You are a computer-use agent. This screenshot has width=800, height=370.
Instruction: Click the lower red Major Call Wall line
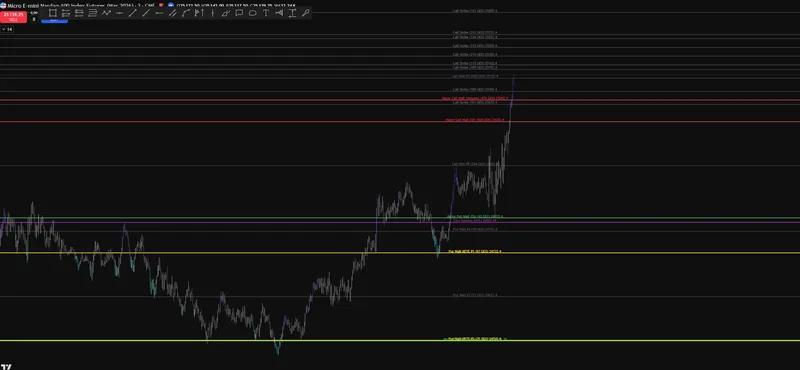click(400, 121)
